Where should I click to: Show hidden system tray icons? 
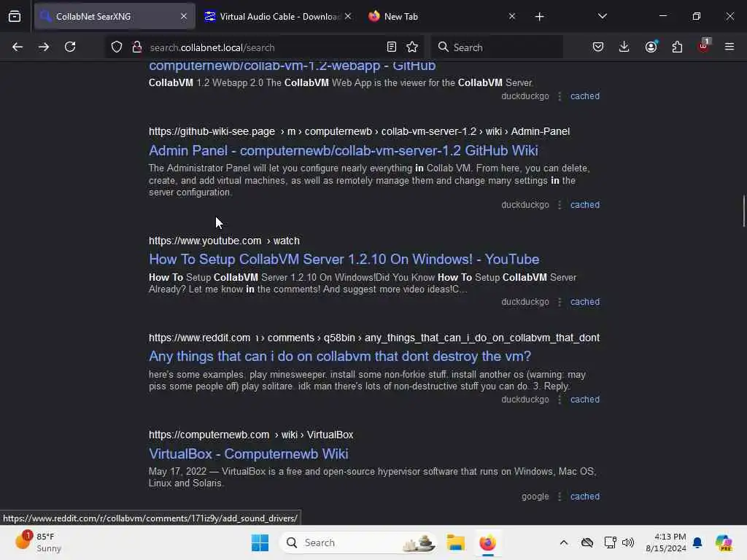click(x=564, y=542)
